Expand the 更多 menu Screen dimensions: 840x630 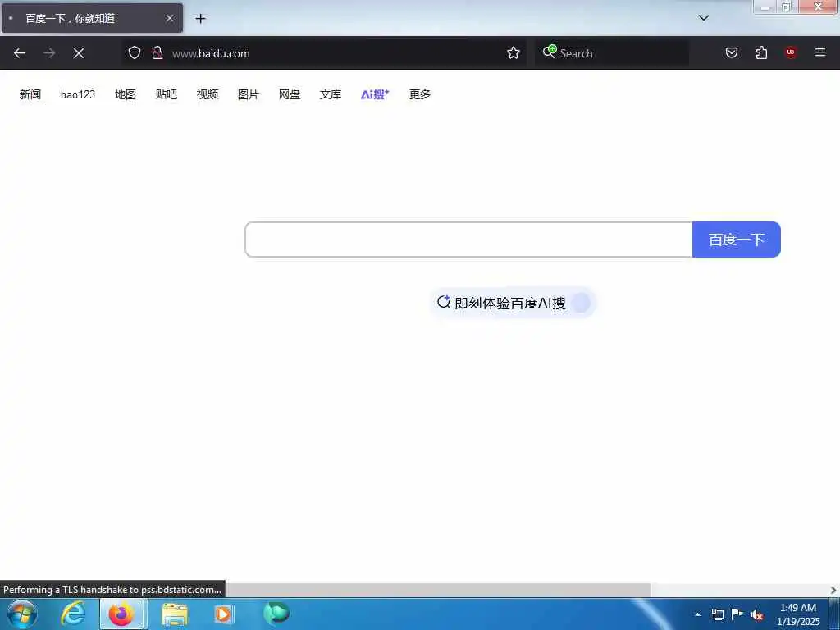tap(419, 95)
